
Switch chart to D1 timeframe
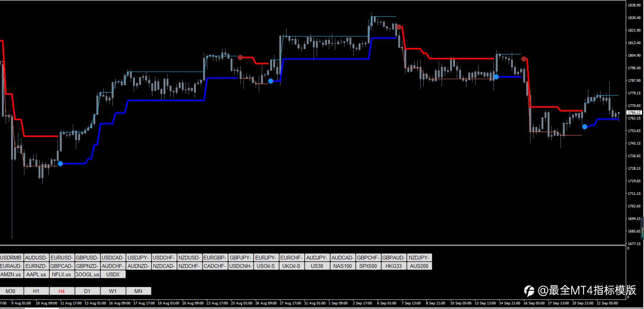click(x=87, y=291)
